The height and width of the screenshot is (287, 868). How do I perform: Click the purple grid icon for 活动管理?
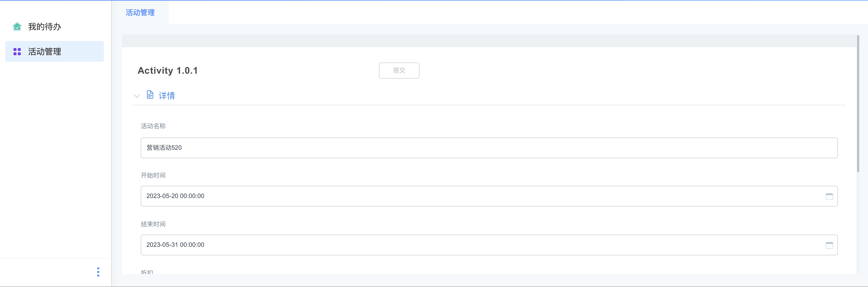[17, 51]
